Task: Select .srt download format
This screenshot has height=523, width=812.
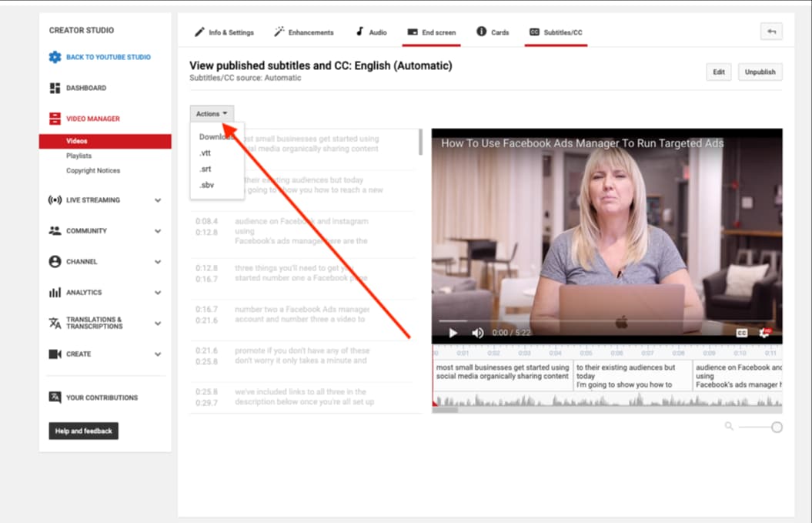Action: (x=206, y=169)
